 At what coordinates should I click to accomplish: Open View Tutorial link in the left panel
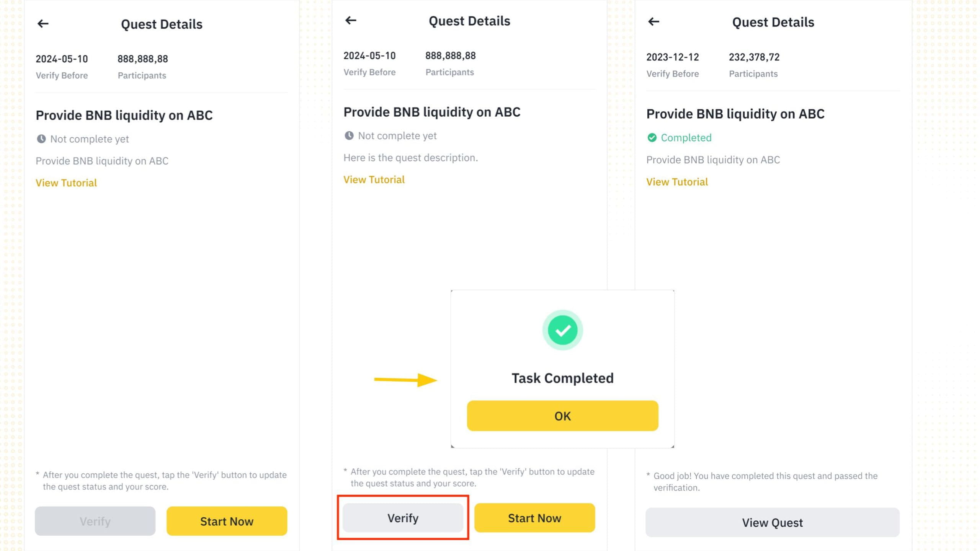pos(66,183)
